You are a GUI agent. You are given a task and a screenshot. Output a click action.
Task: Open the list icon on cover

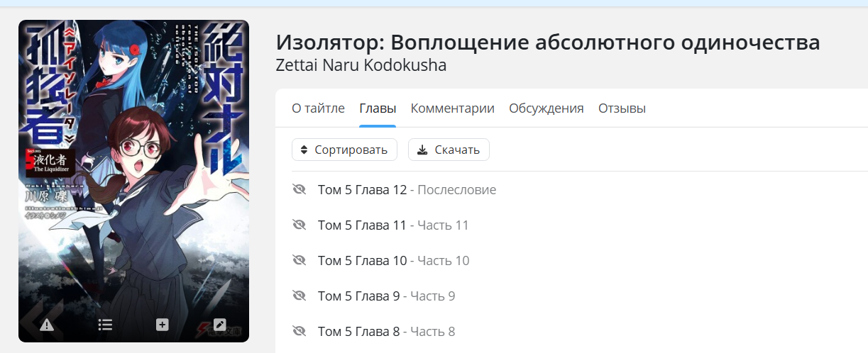coord(105,325)
